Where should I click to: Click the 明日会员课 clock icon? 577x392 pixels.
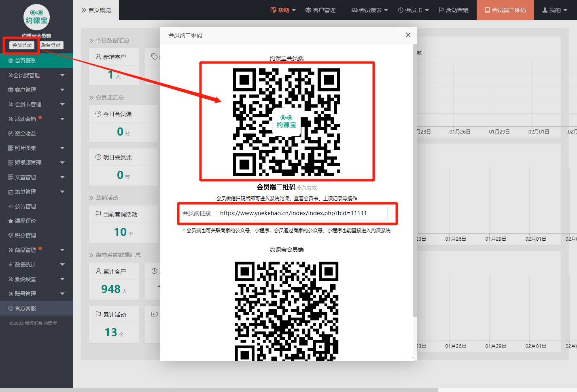pos(98,157)
